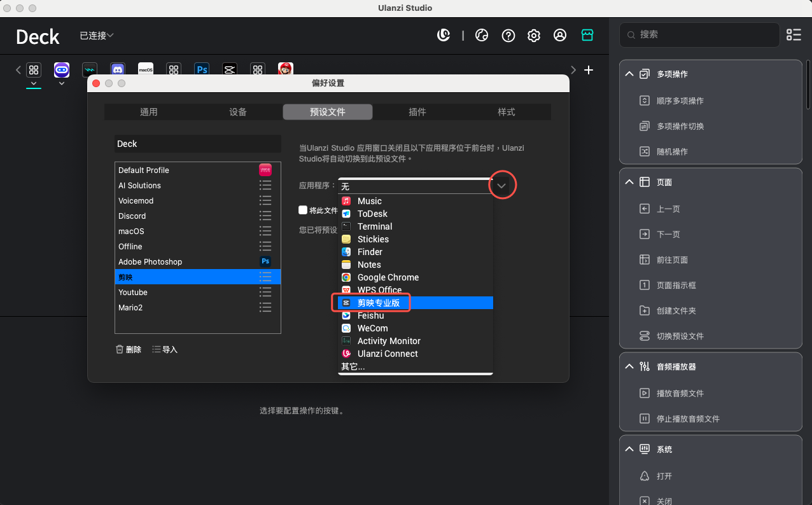
Task: Click the user account icon
Action: coord(560,36)
